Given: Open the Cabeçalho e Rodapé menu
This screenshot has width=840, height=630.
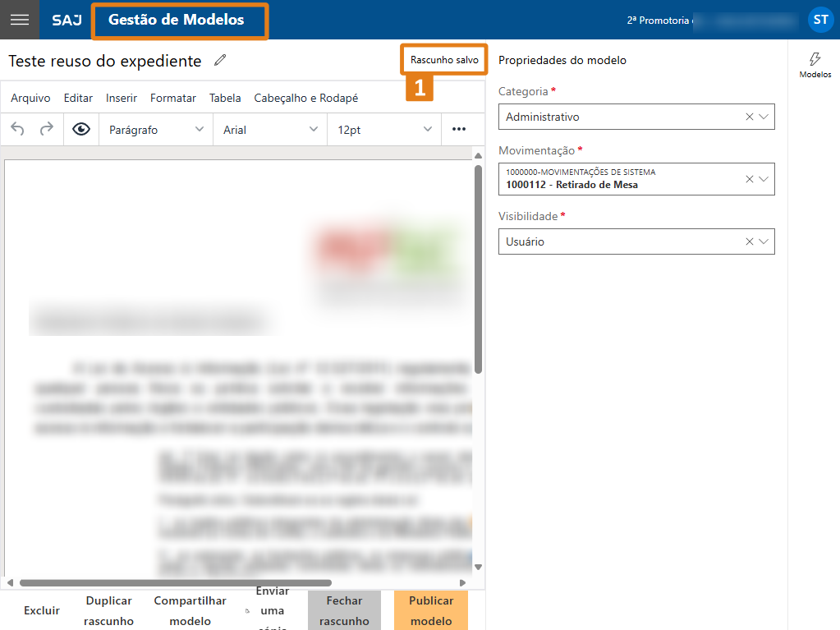Looking at the screenshot, I should [x=305, y=98].
